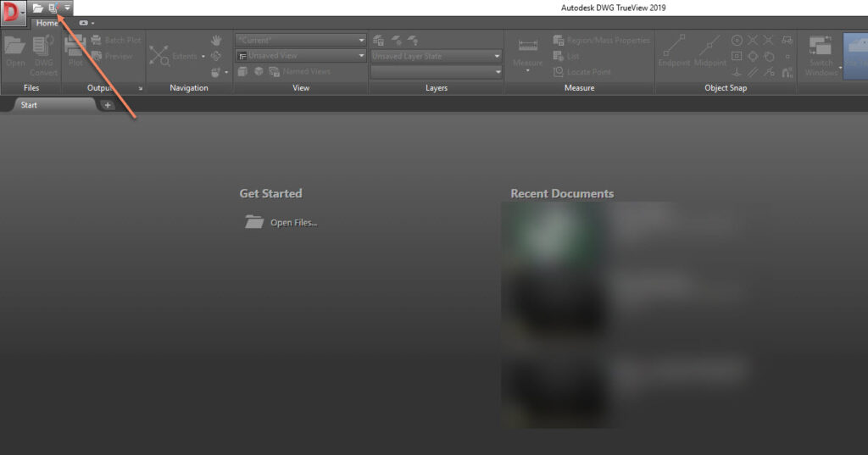
Task: Click the Measure ruler tool
Action: [528, 49]
